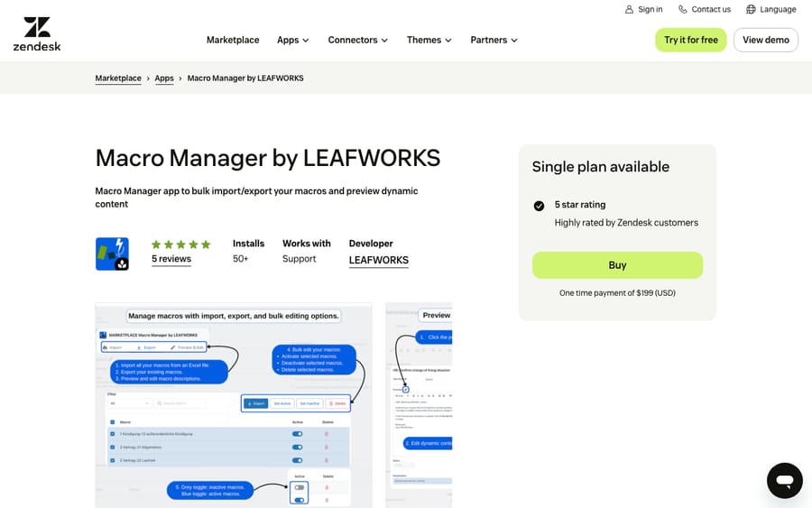
Task: Open the Marketplace nav item
Action: coord(233,40)
